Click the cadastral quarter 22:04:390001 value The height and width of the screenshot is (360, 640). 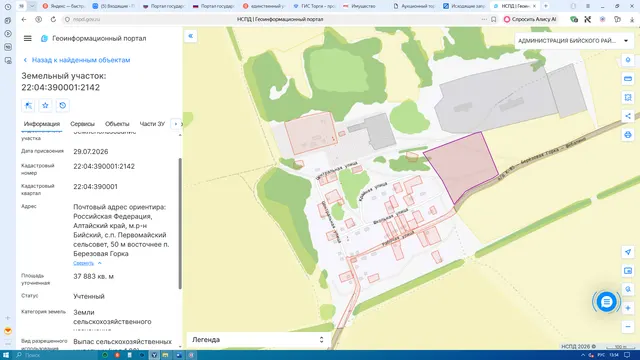pos(96,187)
